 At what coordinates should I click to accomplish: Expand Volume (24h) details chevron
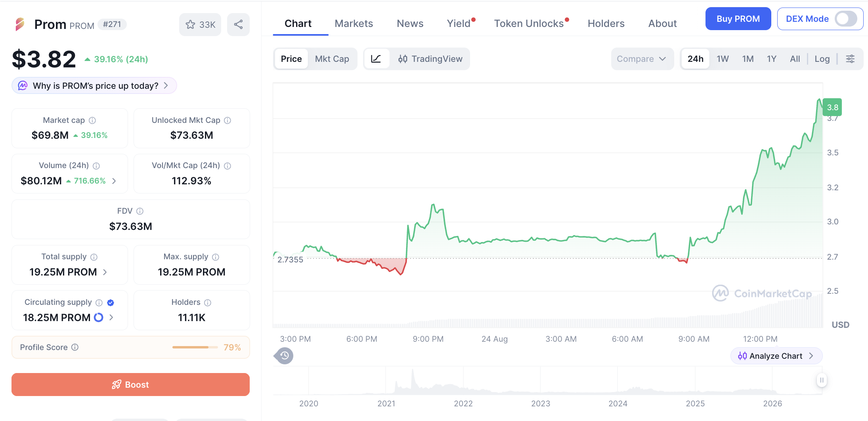coord(114,181)
